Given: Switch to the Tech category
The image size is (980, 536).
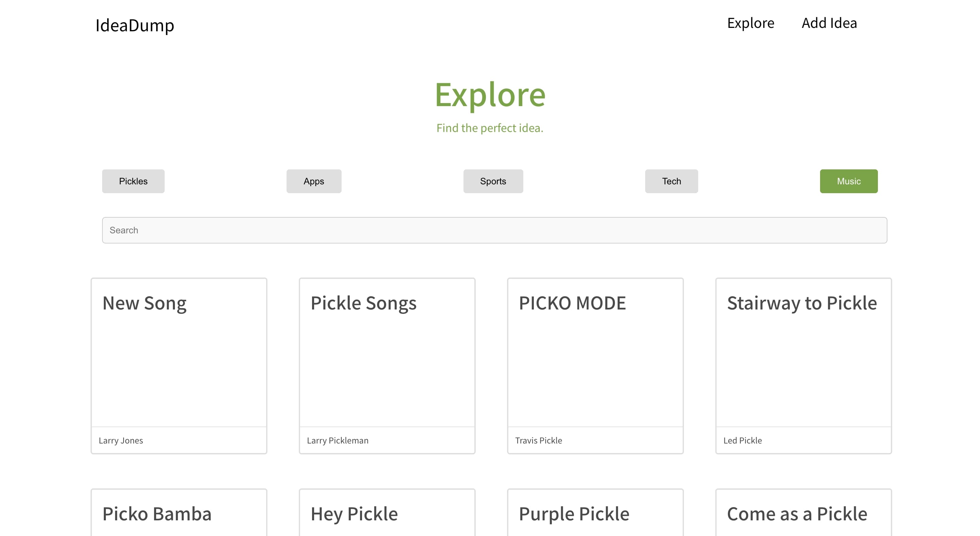Looking at the screenshot, I should click(x=671, y=181).
